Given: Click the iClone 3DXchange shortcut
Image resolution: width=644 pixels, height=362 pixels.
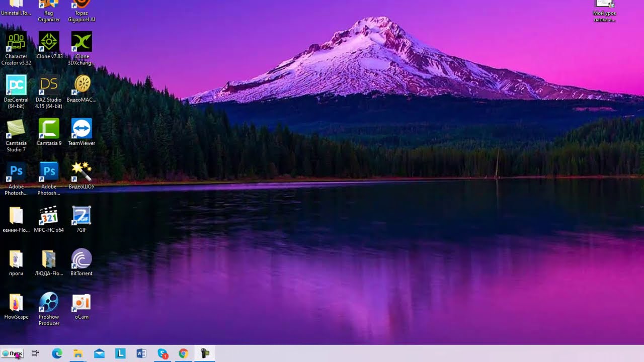Looking at the screenshot, I should click(82, 42).
